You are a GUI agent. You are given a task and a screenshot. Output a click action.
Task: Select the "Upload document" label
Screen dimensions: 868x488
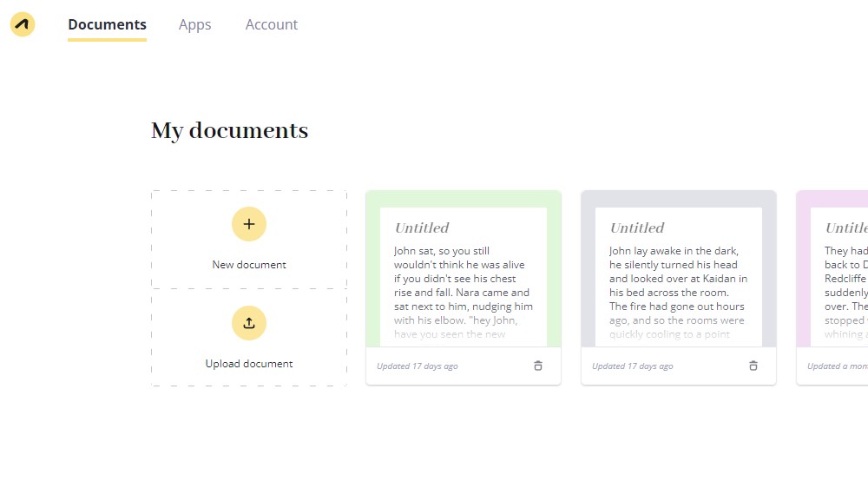(x=249, y=364)
